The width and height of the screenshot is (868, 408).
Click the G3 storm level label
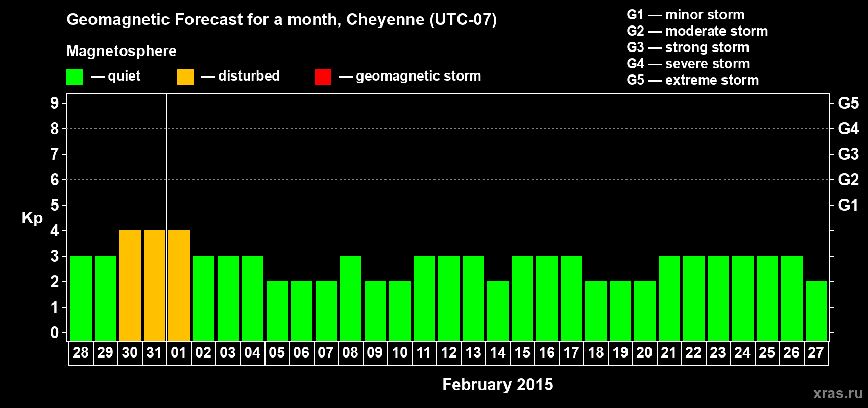[849, 154]
